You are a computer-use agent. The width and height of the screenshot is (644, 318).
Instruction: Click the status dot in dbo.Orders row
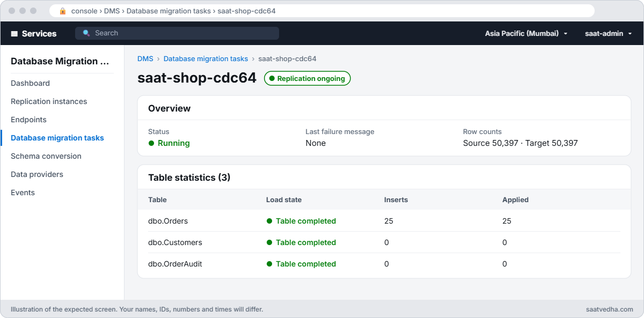[x=269, y=221]
